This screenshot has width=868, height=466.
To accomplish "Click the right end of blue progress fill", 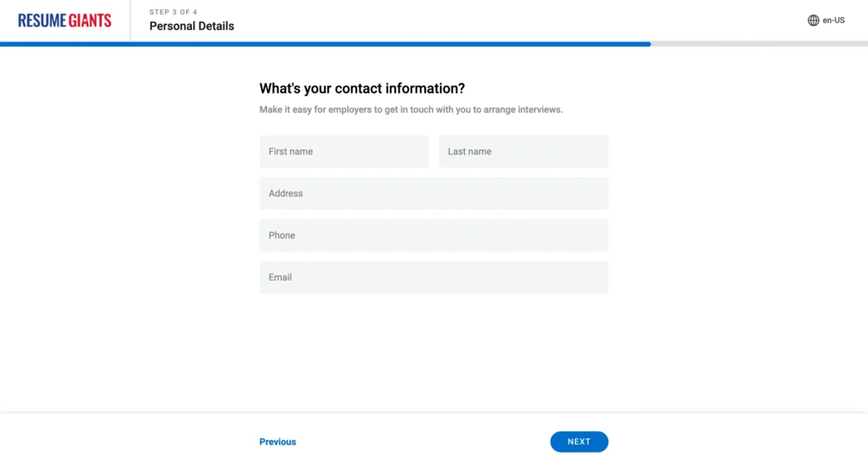I will [x=648, y=44].
